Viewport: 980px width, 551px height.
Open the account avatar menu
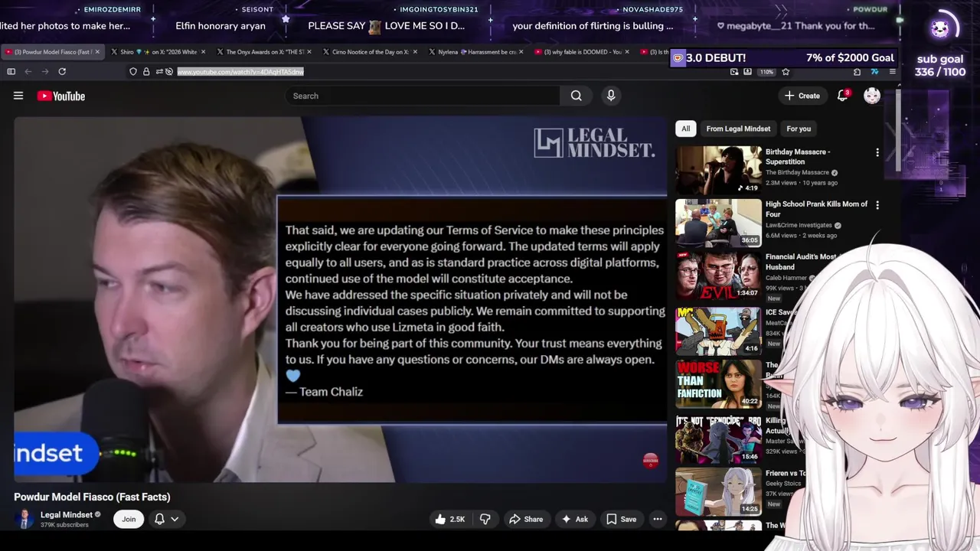[871, 96]
